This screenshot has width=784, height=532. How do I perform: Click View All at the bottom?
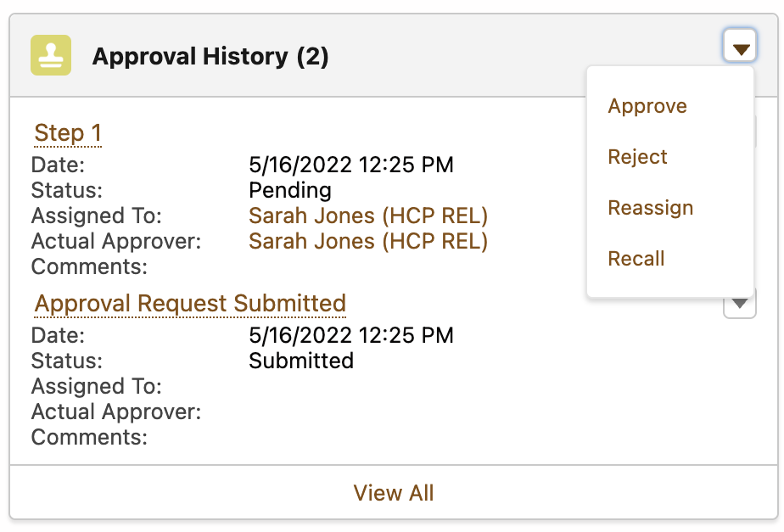tap(393, 493)
